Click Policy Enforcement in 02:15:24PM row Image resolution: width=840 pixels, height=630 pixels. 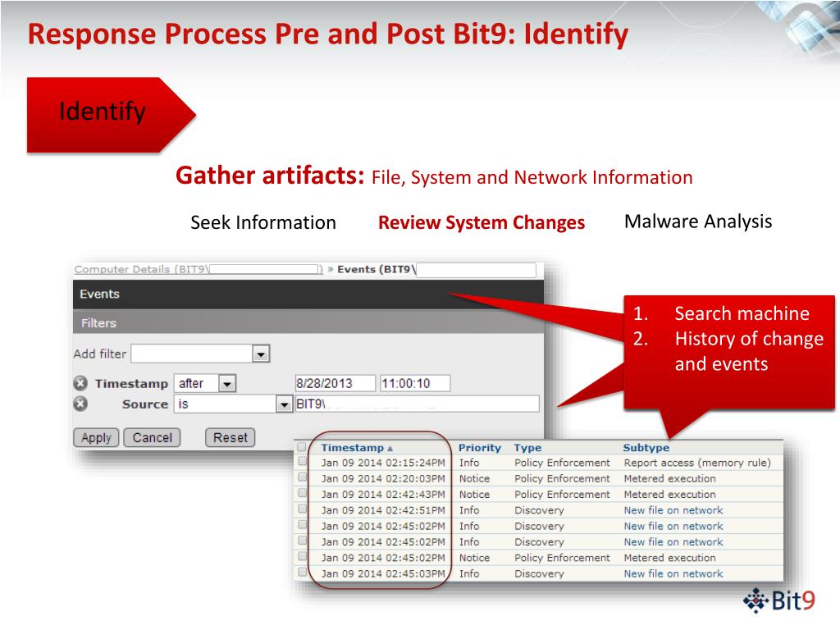(x=562, y=463)
